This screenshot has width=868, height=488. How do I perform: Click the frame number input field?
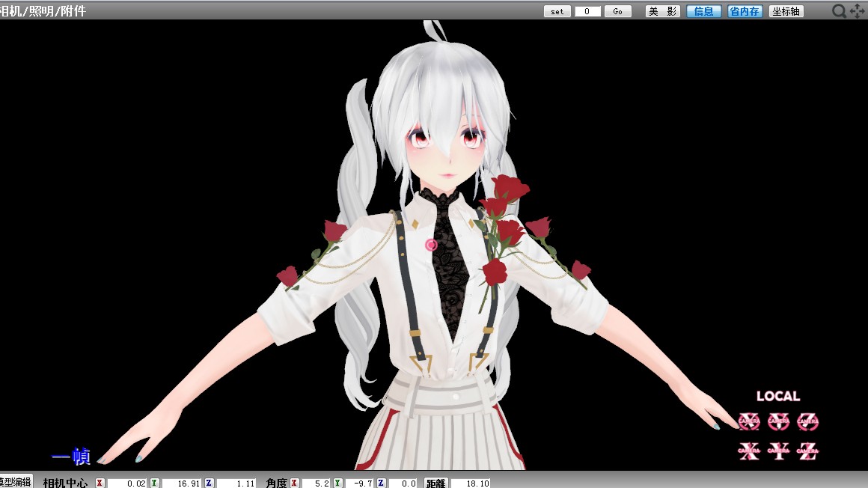[587, 11]
